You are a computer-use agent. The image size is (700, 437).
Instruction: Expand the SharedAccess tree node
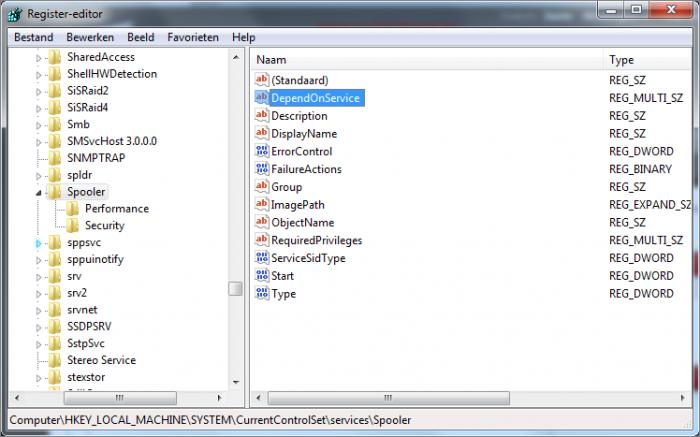[38, 58]
